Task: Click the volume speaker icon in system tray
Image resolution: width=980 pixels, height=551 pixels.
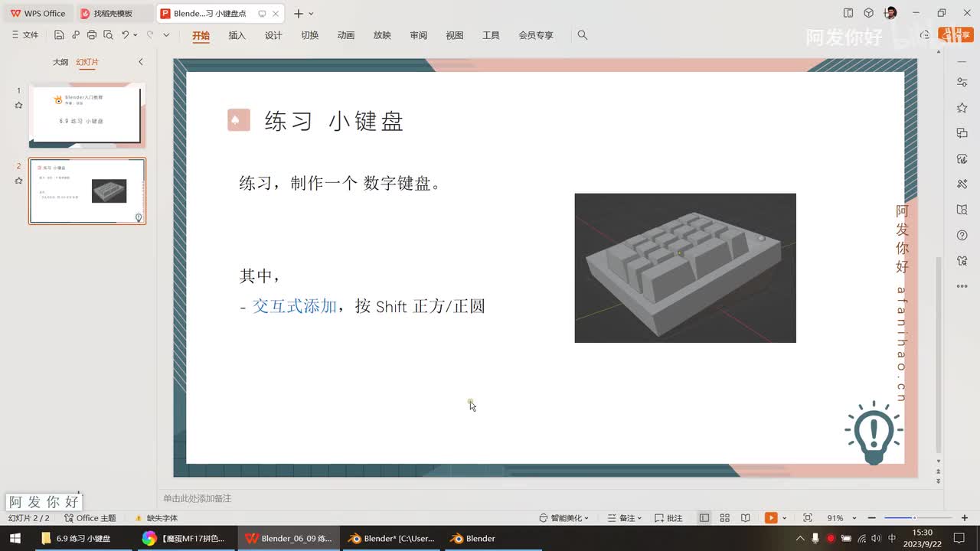Action: click(877, 539)
